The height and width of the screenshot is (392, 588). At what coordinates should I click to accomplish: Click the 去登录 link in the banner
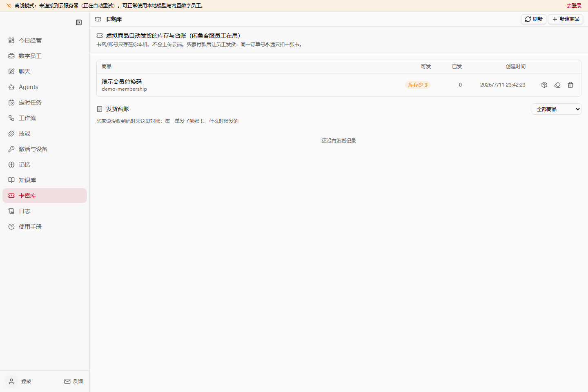pyautogui.click(x=574, y=6)
